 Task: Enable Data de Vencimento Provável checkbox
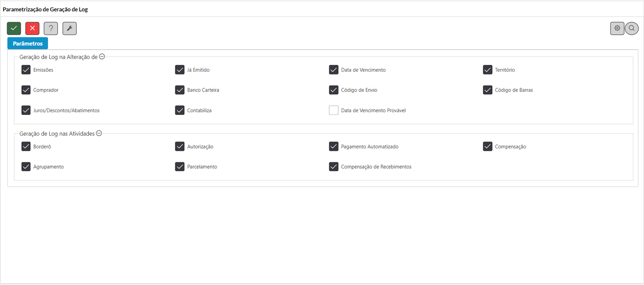coord(334,110)
